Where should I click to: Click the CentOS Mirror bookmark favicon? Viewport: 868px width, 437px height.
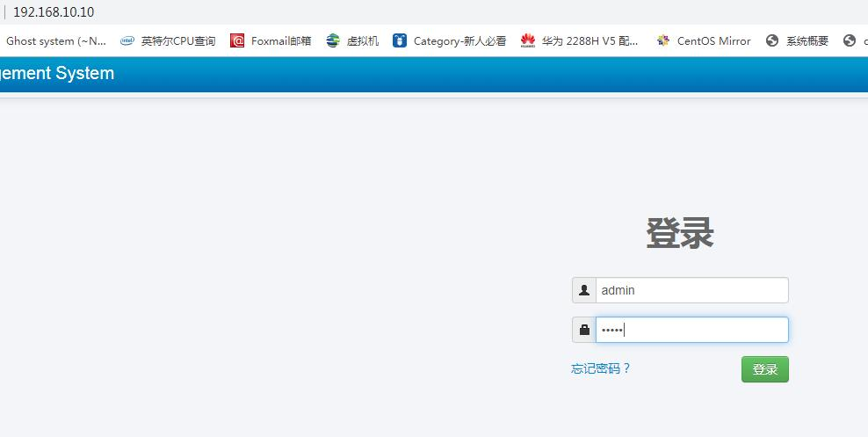tap(663, 40)
